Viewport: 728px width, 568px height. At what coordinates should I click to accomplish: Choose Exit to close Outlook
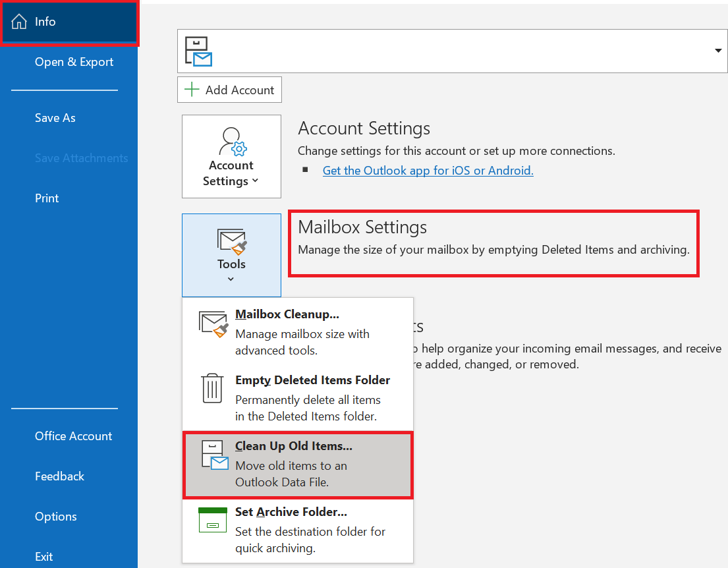[43, 557]
